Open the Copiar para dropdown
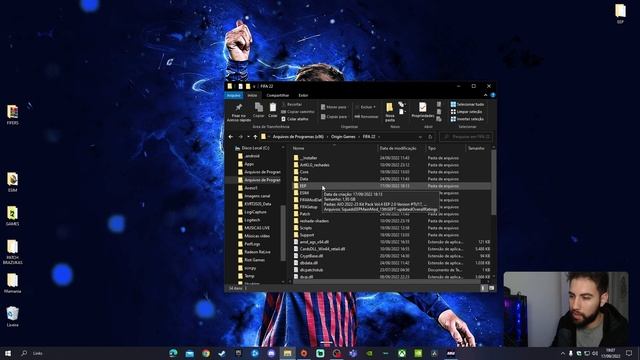The height and width of the screenshot is (360, 640). coord(334,117)
